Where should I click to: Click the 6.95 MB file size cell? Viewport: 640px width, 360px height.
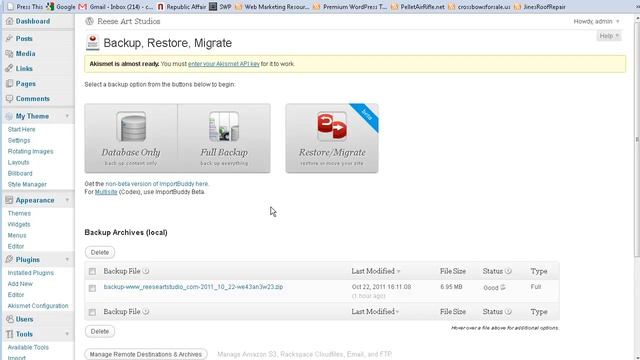click(x=451, y=287)
